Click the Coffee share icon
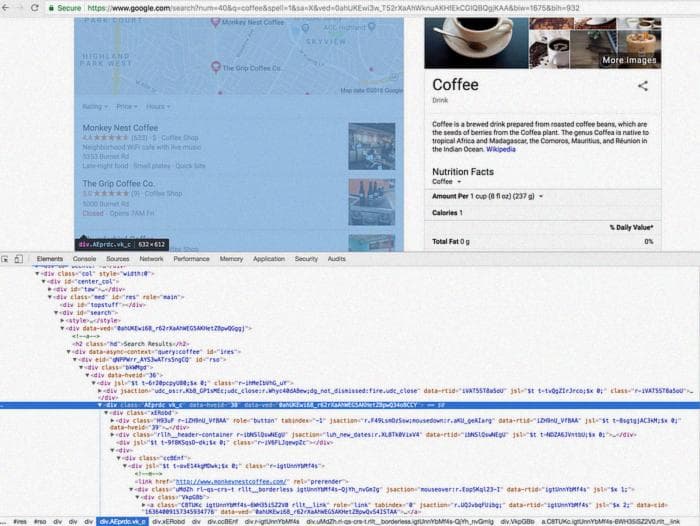 pos(642,86)
